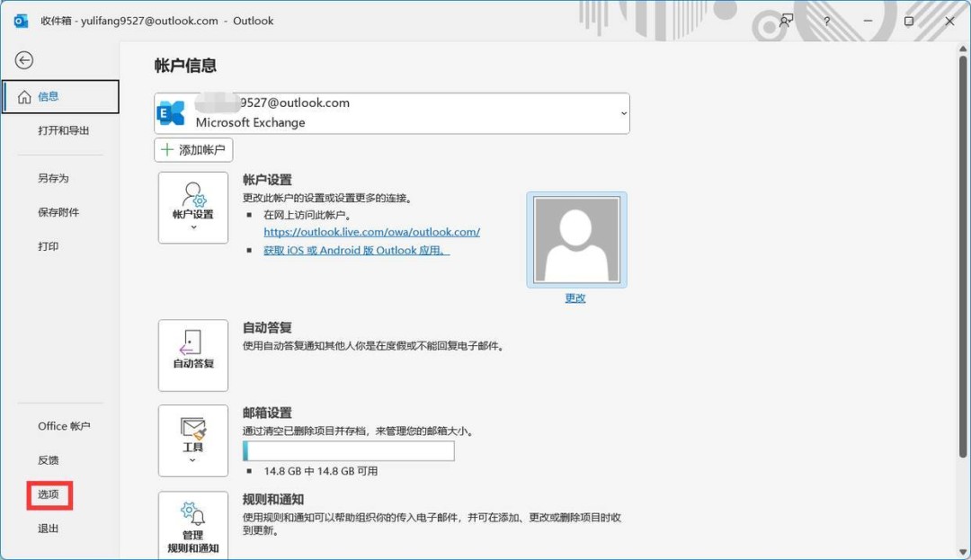Image resolution: width=971 pixels, height=560 pixels.
Task: Click the 添加帐户 button
Action: pos(192,149)
